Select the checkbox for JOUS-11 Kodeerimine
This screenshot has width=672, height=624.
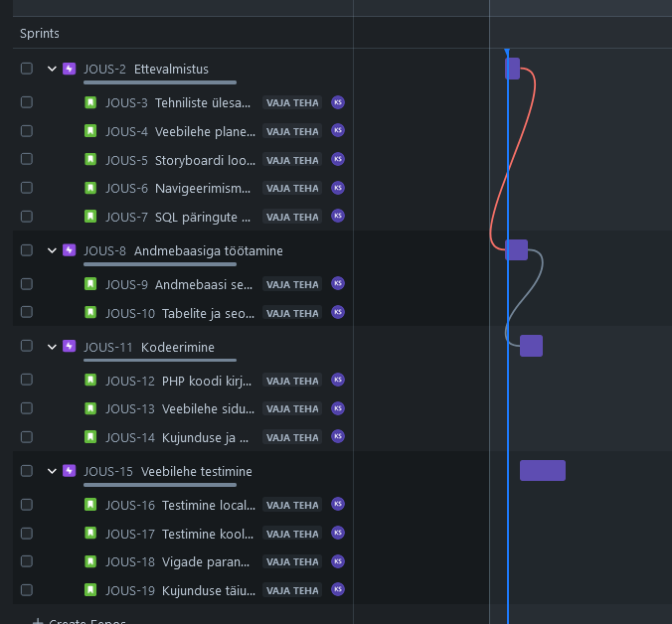click(x=27, y=346)
